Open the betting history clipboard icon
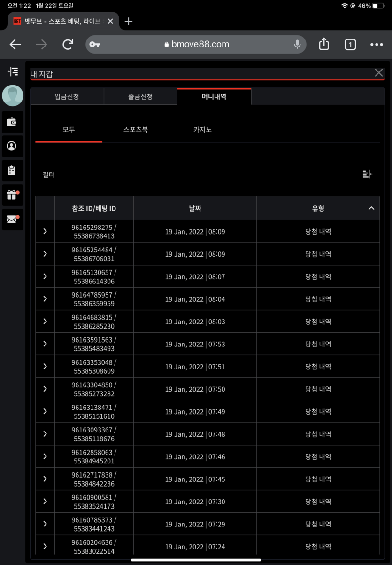 (12, 171)
